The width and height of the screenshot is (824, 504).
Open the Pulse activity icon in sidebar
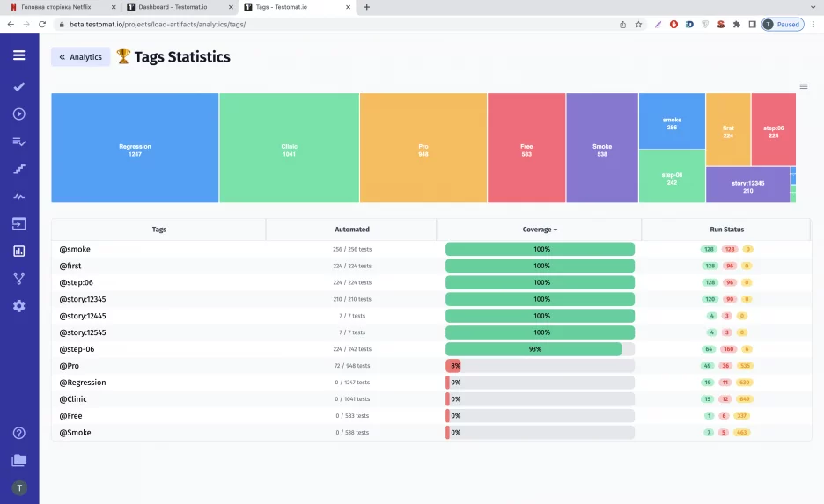point(18,196)
